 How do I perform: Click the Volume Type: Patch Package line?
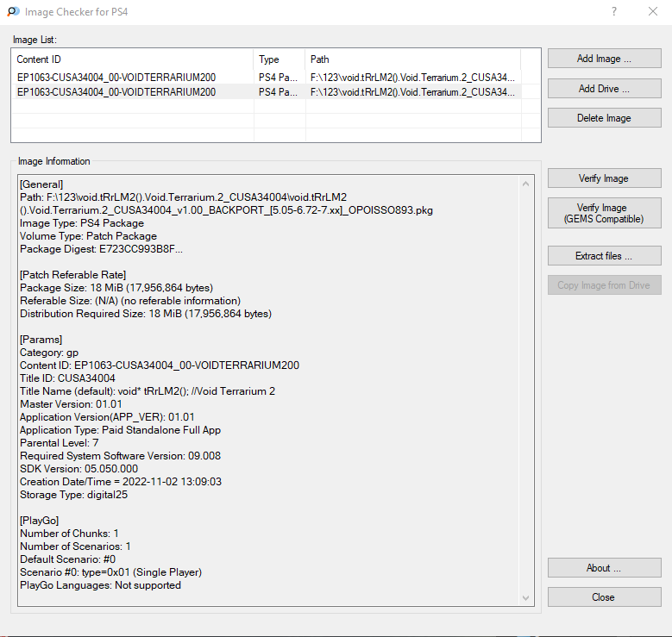(x=88, y=236)
